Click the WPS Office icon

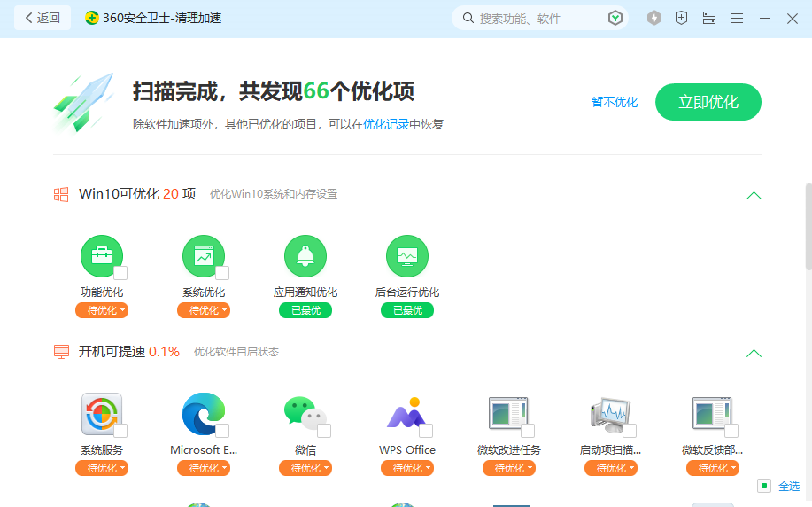point(407,414)
